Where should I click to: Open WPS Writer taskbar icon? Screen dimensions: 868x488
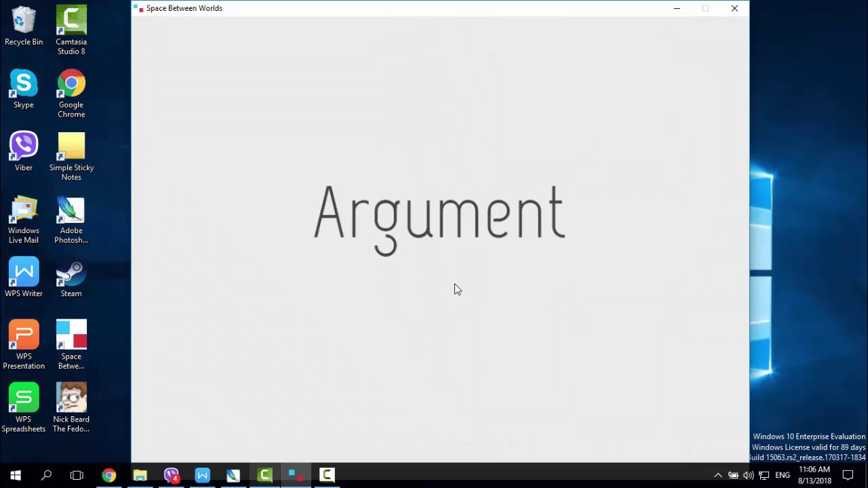(202, 475)
